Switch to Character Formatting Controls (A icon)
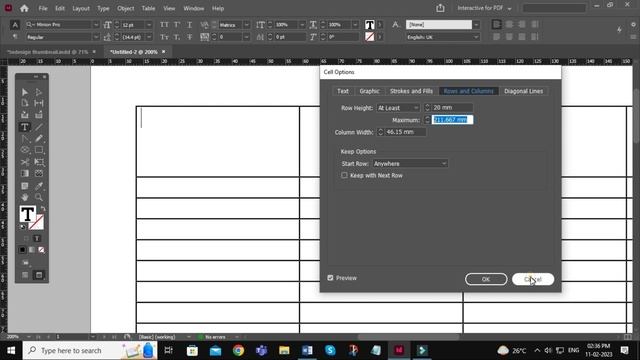The height and width of the screenshot is (360, 640). 15,25
